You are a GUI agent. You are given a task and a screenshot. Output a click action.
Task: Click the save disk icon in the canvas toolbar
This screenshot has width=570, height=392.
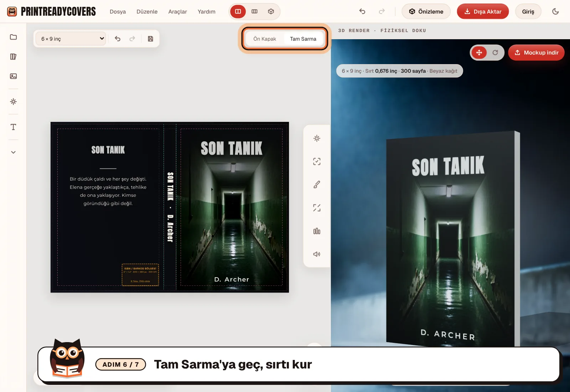click(150, 38)
